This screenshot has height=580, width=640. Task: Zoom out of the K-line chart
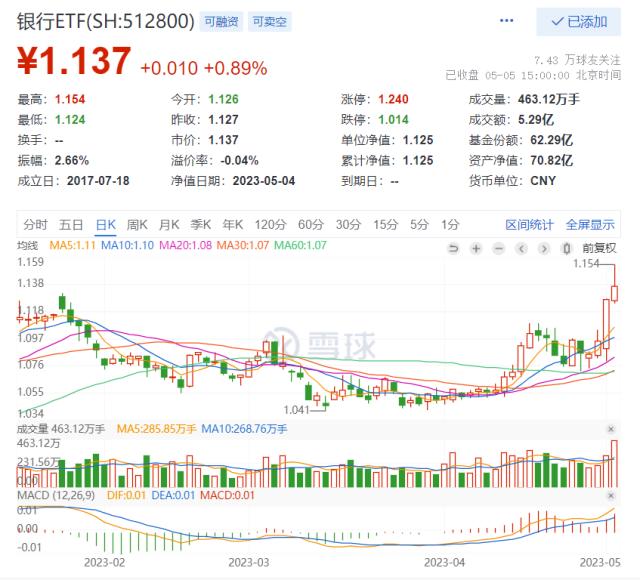(498, 248)
